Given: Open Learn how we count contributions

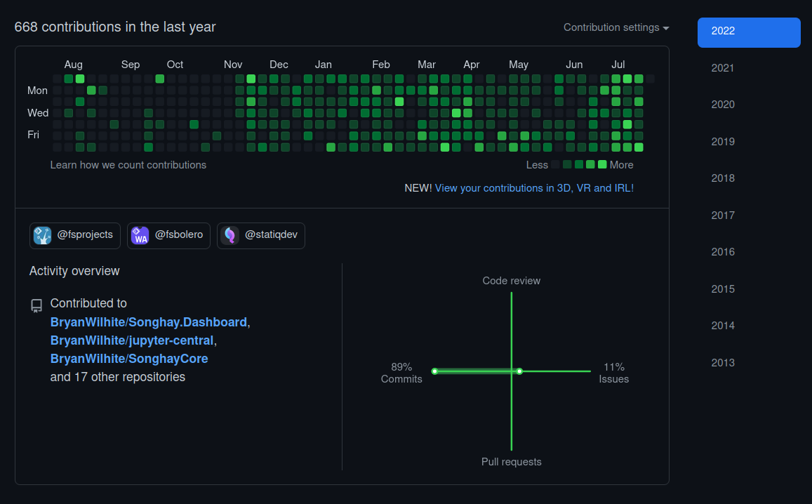Looking at the screenshot, I should [x=128, y=165].
